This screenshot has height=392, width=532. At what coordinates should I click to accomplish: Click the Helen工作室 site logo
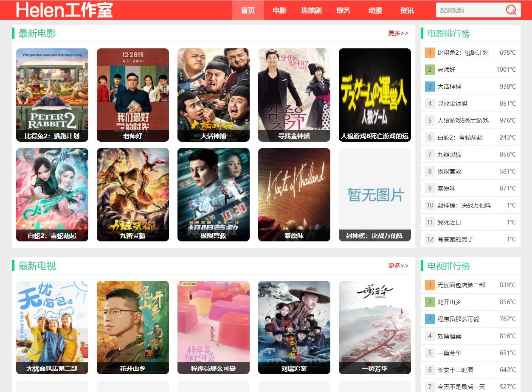[x=65, y=10]
